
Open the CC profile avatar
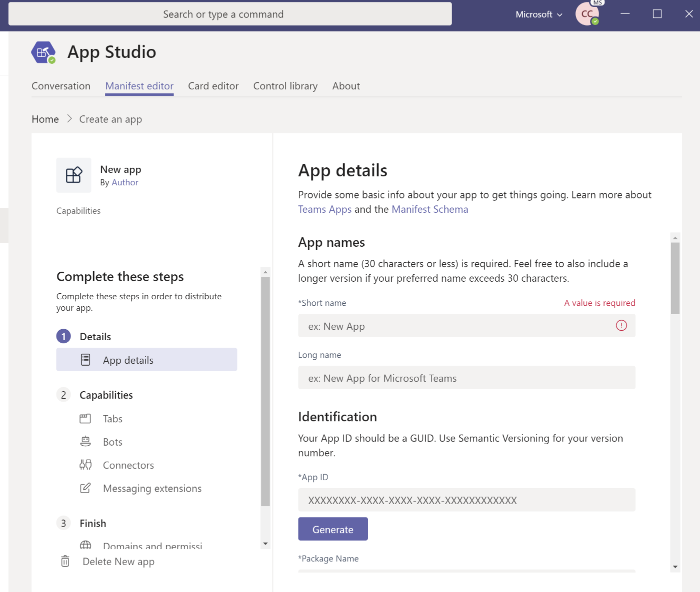point(587,14)
